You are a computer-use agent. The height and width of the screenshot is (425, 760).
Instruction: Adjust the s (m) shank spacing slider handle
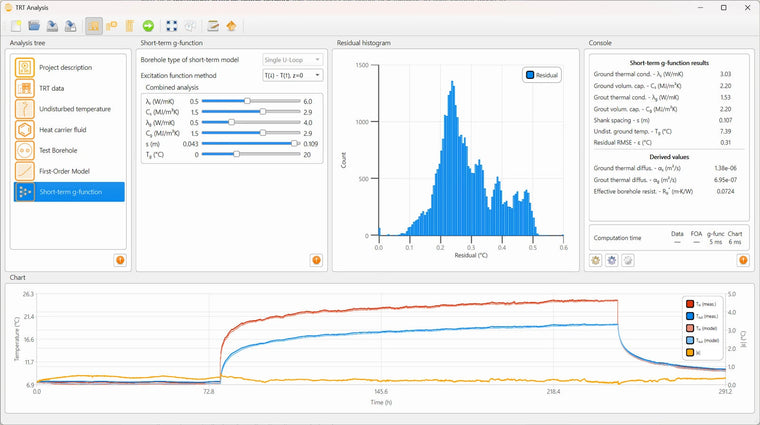click(294, 143)
